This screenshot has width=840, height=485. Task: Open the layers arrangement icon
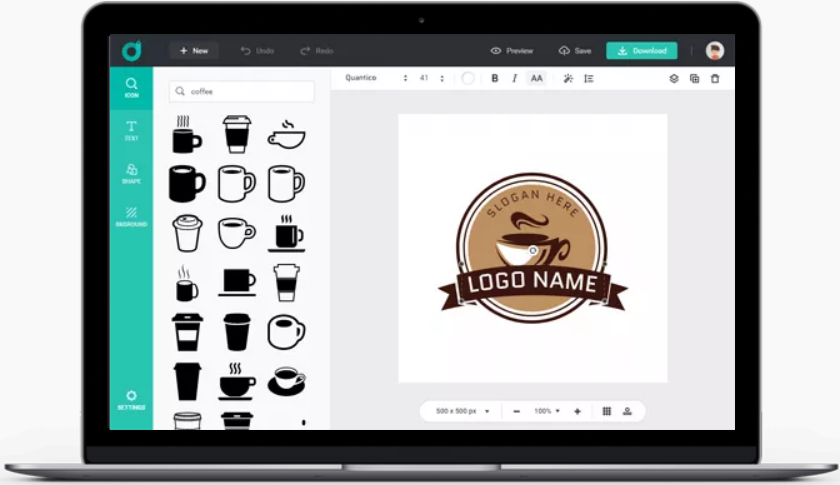click(x=674, y=78)
